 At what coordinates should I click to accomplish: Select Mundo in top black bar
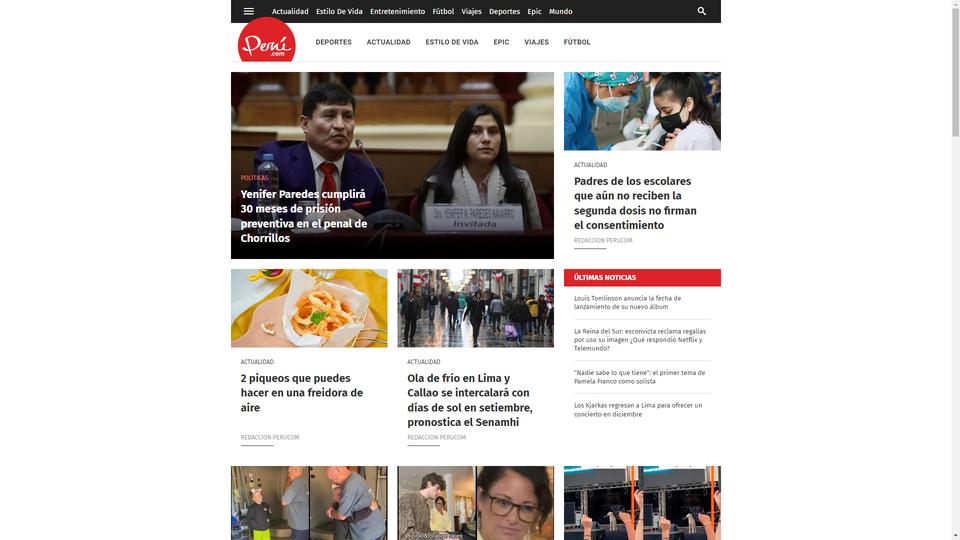(x=561, y=12)
